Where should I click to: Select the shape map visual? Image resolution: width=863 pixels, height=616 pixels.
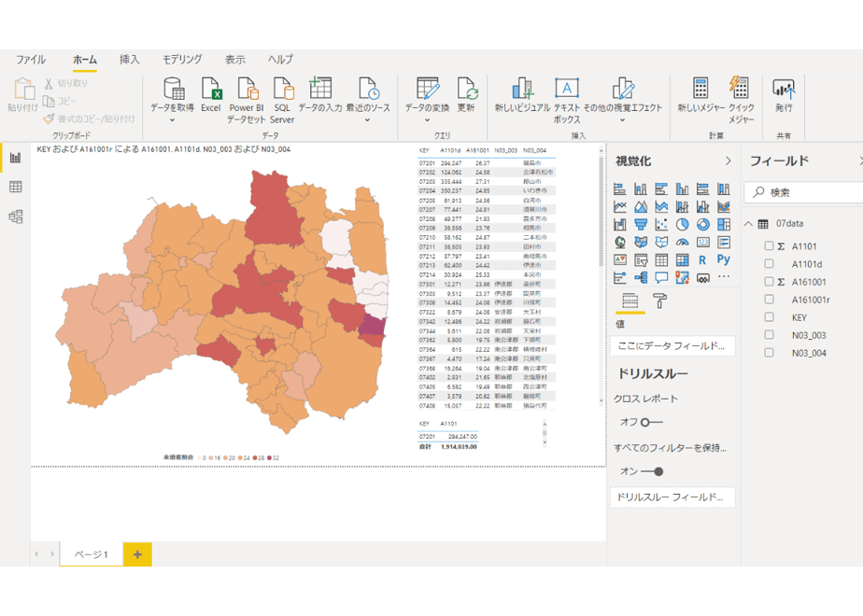point(661,242)
